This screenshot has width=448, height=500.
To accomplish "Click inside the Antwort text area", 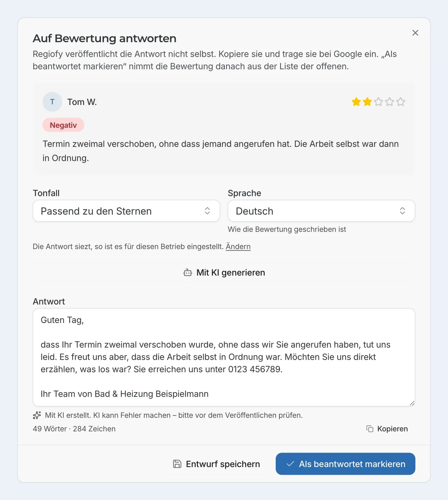I will 224,357.
